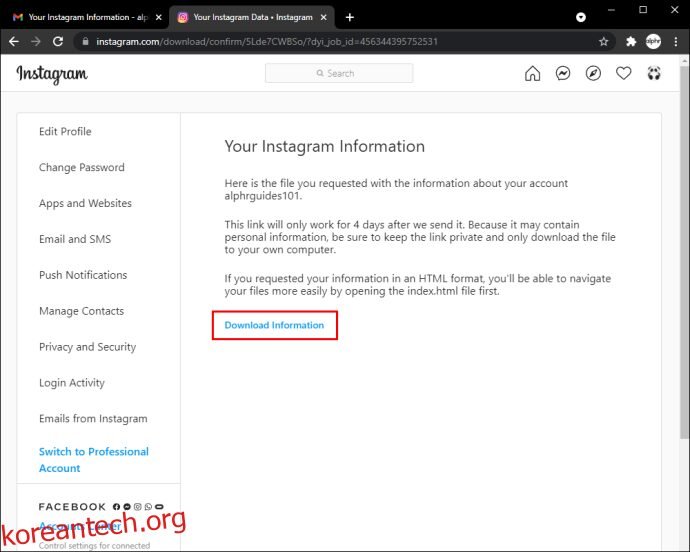Maximize the browser window
The width and height of the screenshot is (690, 552).
pyautogui.click(x=643, y=10)
